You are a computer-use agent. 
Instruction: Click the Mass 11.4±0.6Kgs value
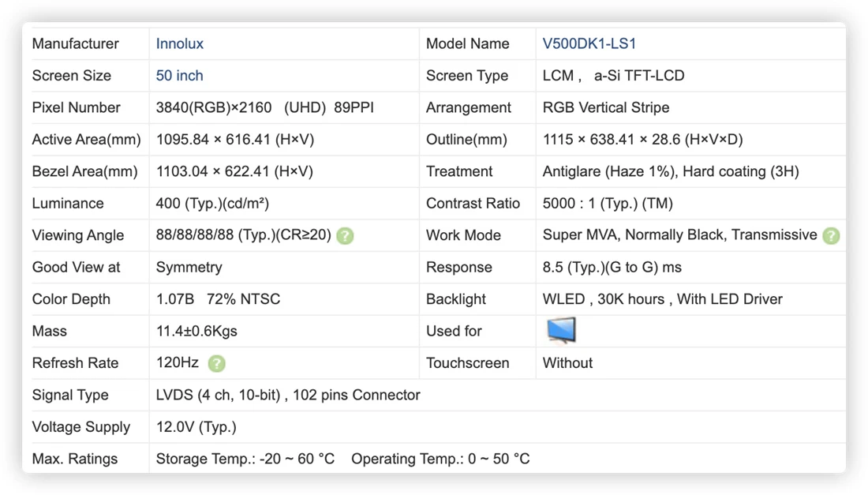click(196, 331)
